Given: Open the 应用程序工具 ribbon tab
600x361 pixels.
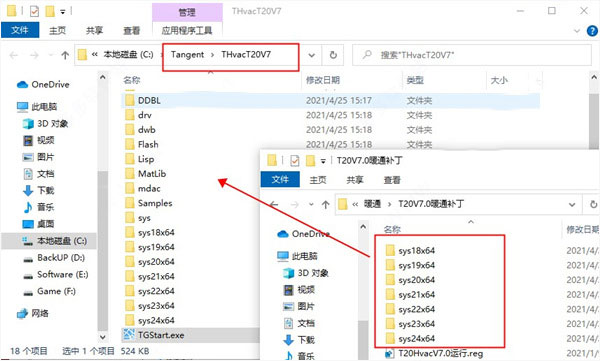Looking at the screenshot, I should [187, 30].
